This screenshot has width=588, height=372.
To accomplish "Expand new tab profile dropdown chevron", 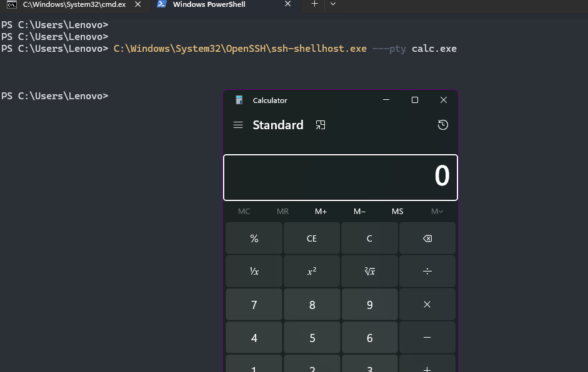I will coord(332,4).
